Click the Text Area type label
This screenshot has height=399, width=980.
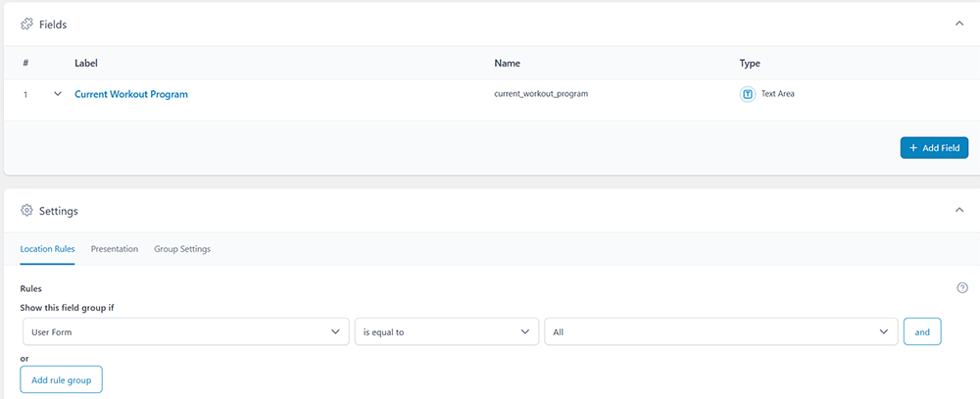pyautogui.click(x=778, y=94)
